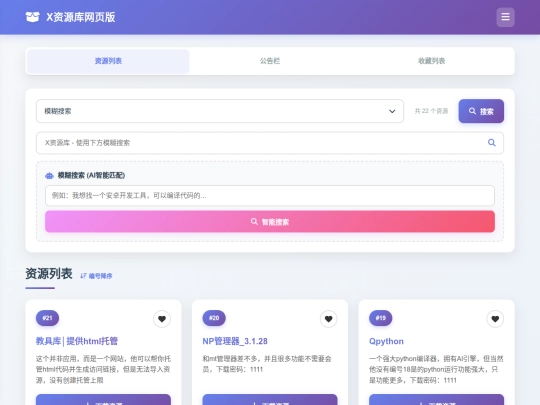Click the 模糊搜索 (AI智能匹配) heading text

click(91, 175)
